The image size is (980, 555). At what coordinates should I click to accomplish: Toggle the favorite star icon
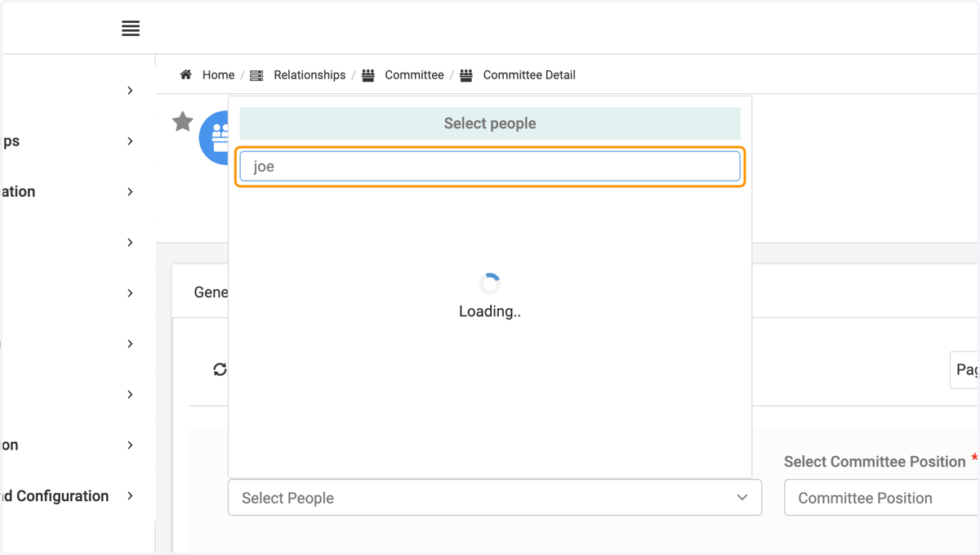(x=183, y=122)
